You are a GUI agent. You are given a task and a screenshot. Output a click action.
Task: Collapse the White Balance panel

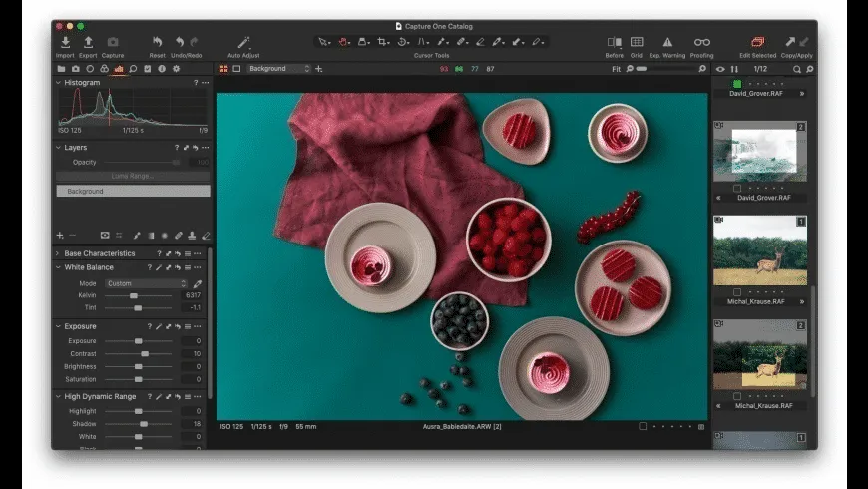point(58,267)
